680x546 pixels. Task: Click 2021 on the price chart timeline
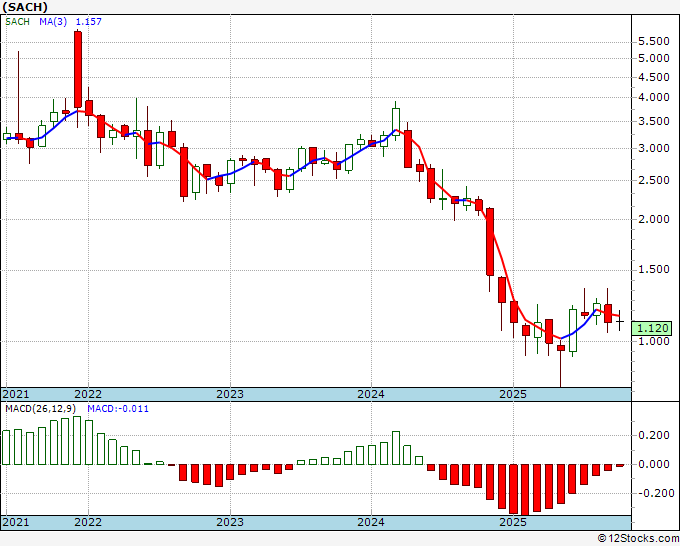coord(16,394)
